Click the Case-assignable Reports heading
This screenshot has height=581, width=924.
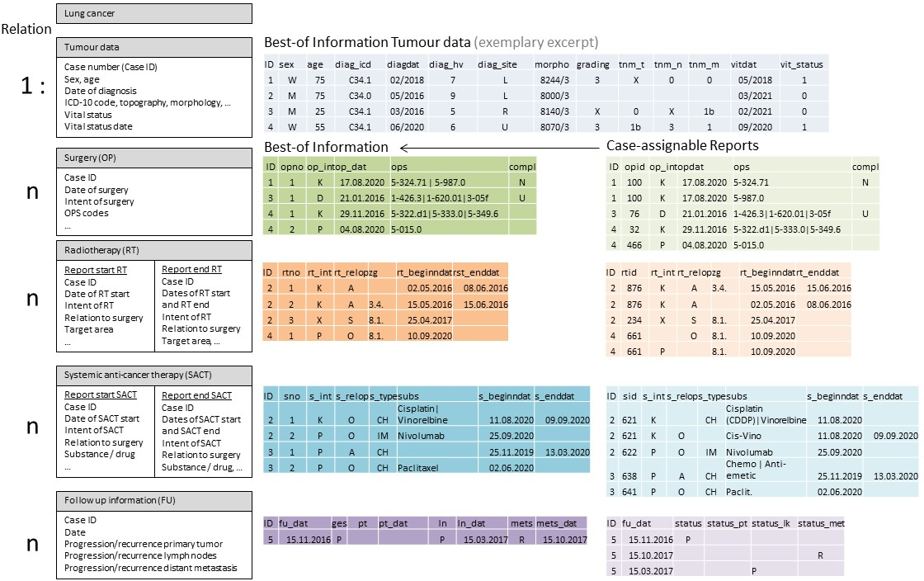681,146
